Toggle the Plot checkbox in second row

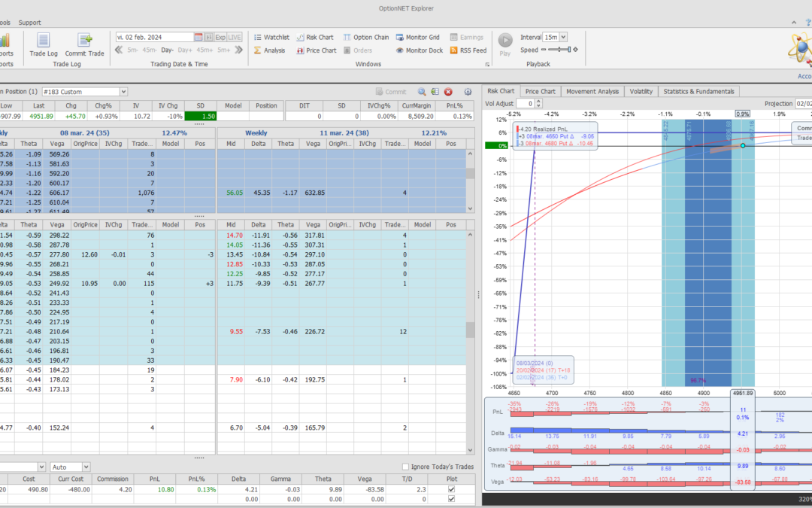pos(452,499)
